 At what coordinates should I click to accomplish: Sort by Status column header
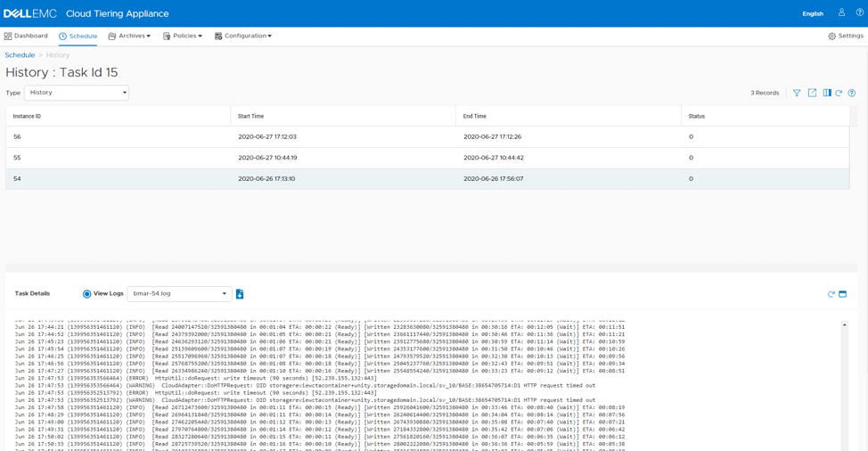tap(765, 116)
